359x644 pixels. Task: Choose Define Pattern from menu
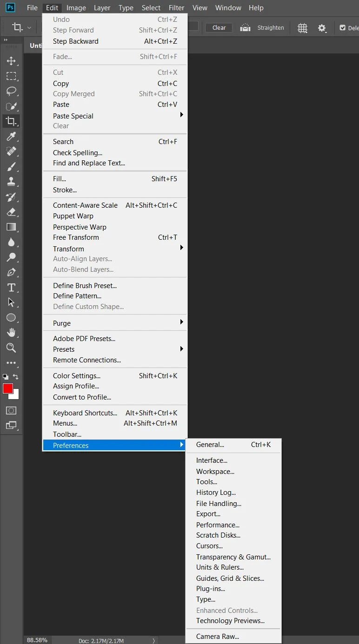tap(115, 296)
